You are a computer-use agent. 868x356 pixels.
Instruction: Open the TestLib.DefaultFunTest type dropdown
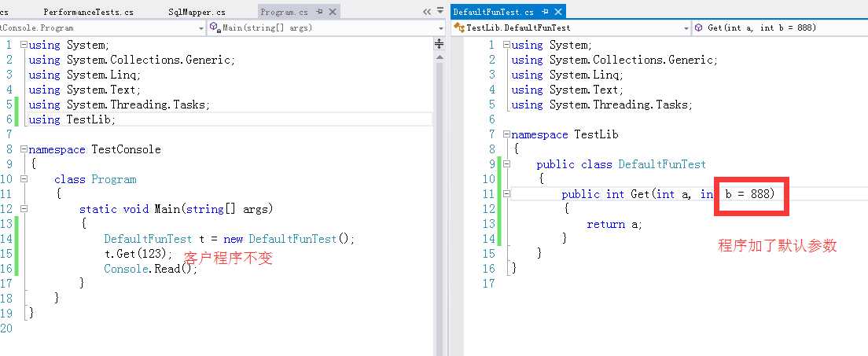[x=685, y=28]
